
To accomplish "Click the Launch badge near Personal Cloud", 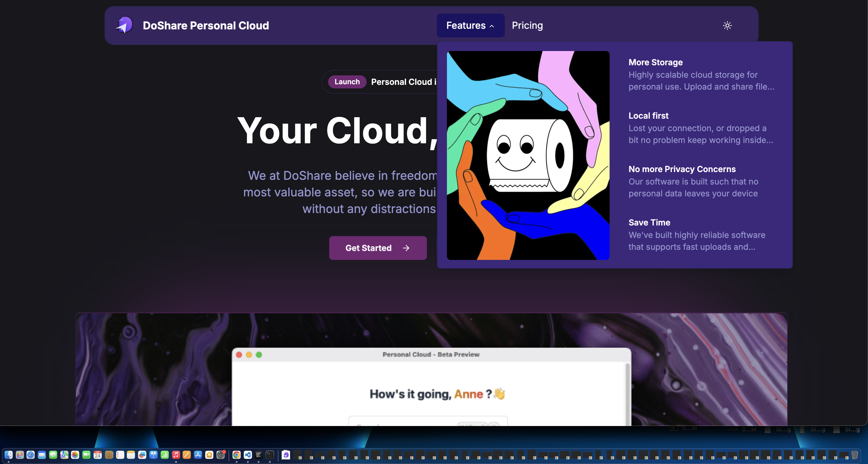I will (x=347, y=82).
